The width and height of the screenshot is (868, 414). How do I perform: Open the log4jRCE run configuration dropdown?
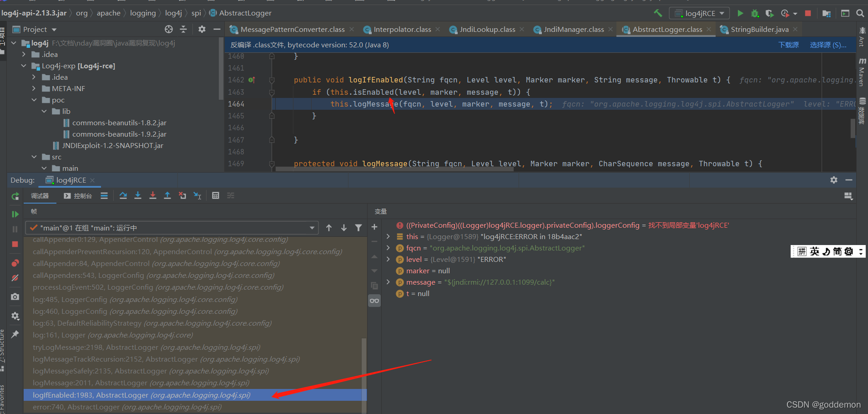[699, 13]
